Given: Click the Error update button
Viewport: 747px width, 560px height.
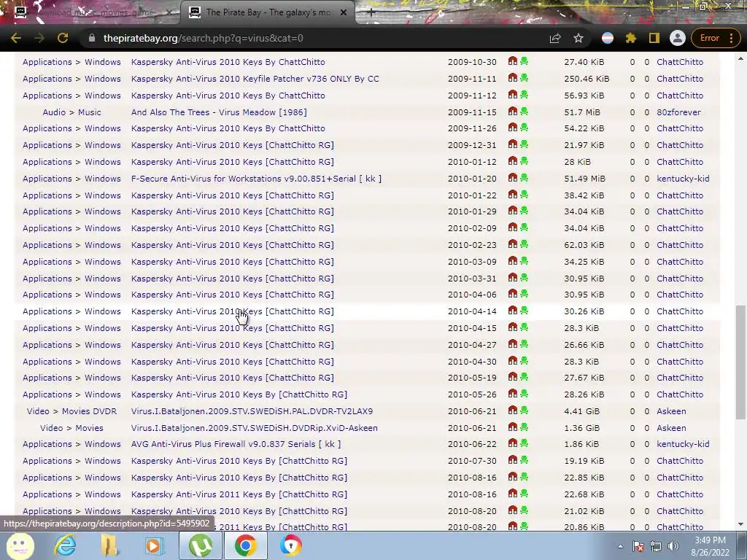Looking at the screenshot, I should (x=715, y=38).
